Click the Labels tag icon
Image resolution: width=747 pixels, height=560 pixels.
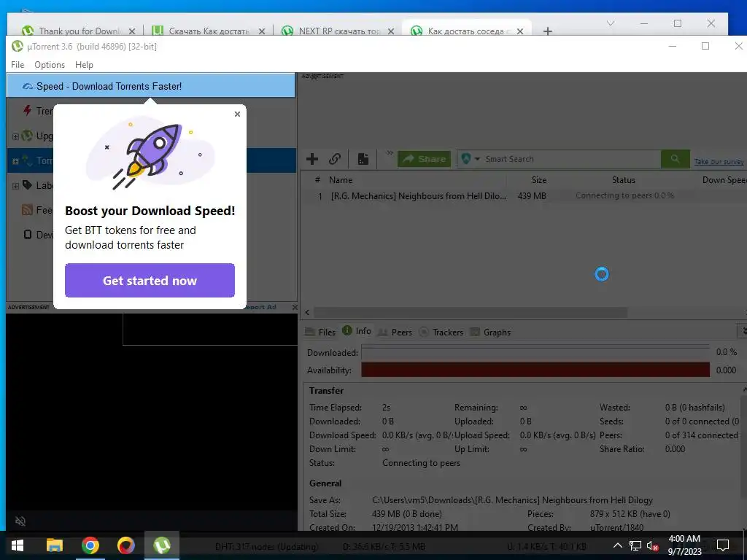tap(27, 184)
